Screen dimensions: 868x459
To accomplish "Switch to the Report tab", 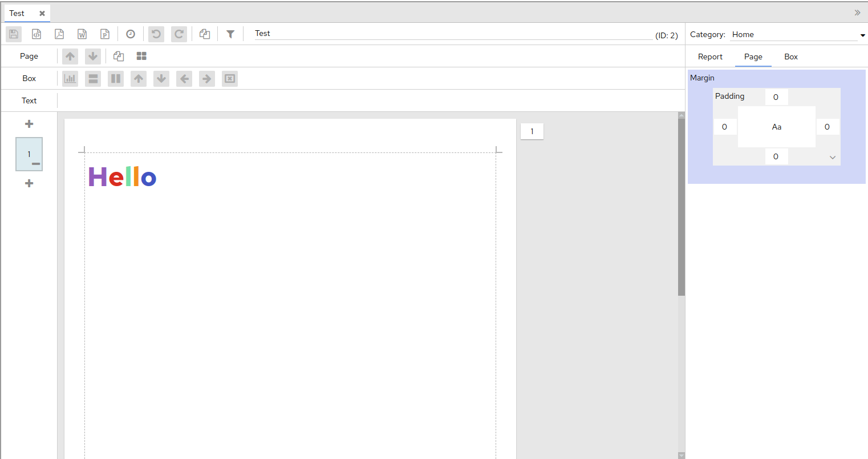I will [x=710, y=57].
